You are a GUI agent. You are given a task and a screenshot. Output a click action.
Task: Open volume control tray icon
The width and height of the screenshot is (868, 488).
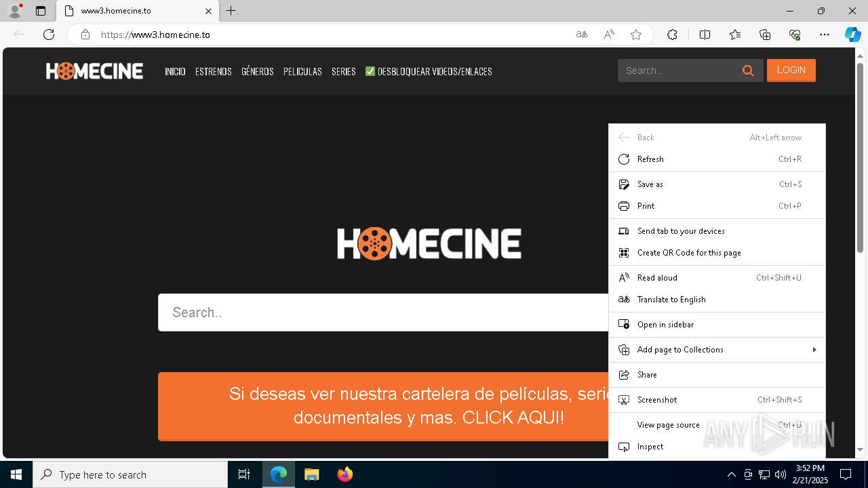point(781,474)
